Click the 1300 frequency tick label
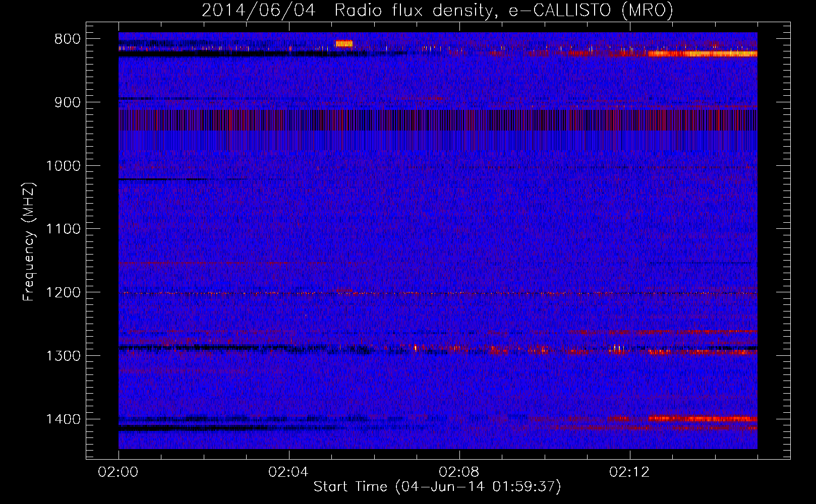 pyautogui.click(x=63, y=356)
